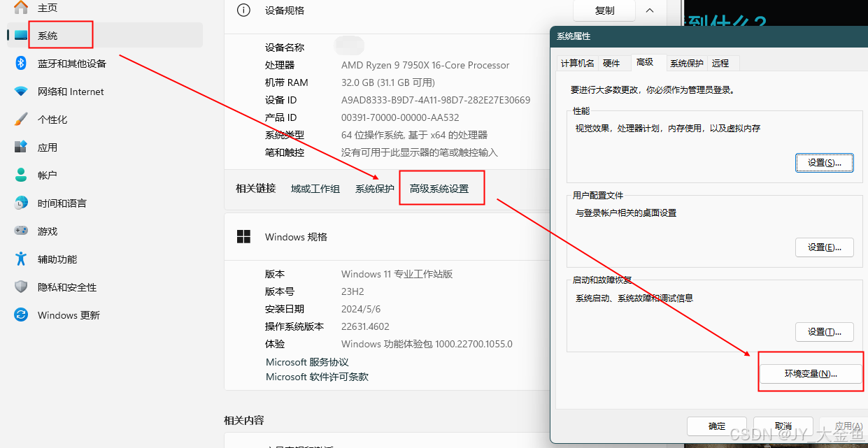Screen dimensions: 868x448
Task: Click the processor value AMD Ryzen 9 7950X
Action: (x=425, y=65)
